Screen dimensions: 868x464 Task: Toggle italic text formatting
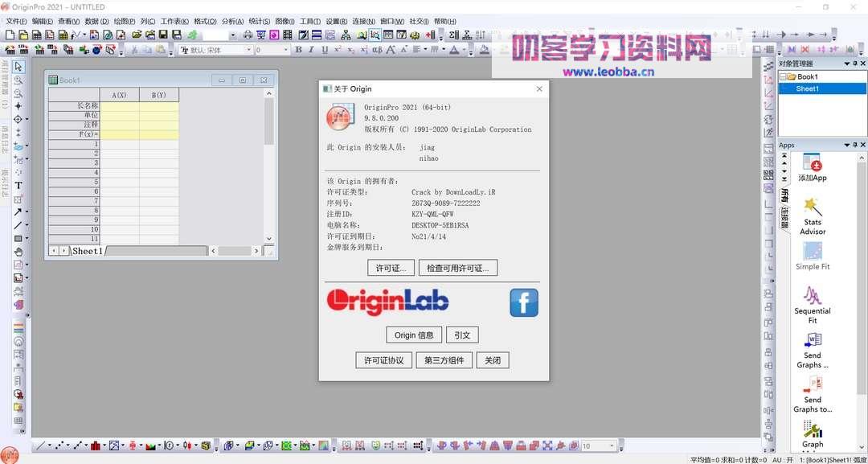coord(313,49)
